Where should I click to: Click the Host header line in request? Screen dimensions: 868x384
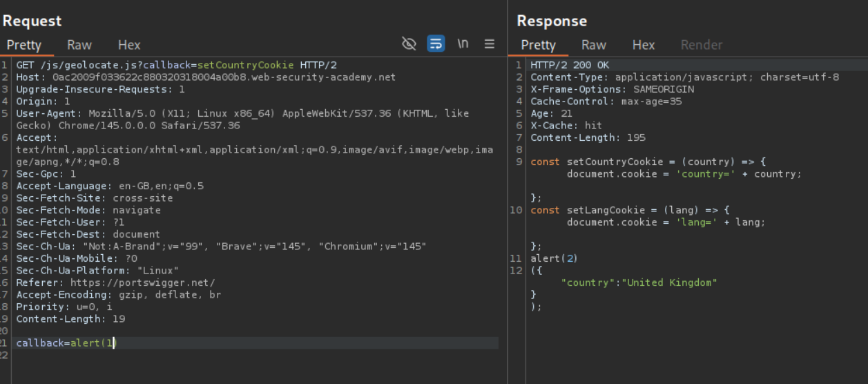click(206, 77)
